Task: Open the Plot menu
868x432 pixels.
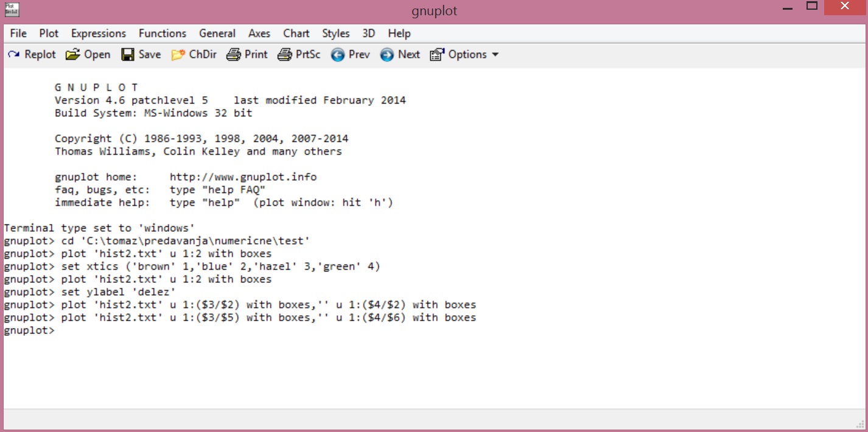Action: 49,33
